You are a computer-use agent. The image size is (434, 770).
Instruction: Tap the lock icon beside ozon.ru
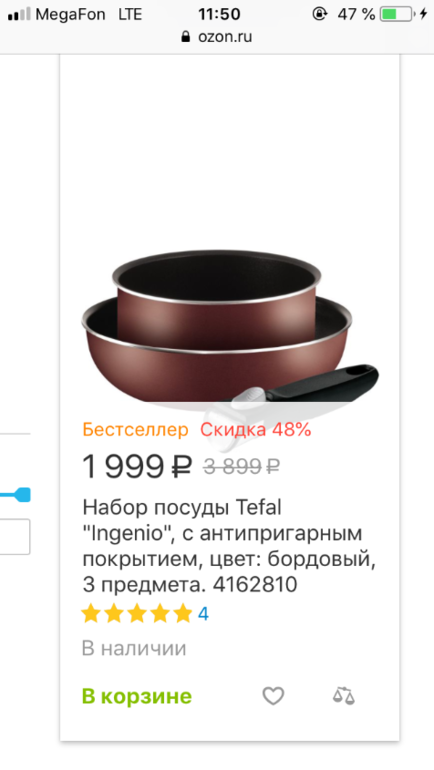[x=186, y=37]
